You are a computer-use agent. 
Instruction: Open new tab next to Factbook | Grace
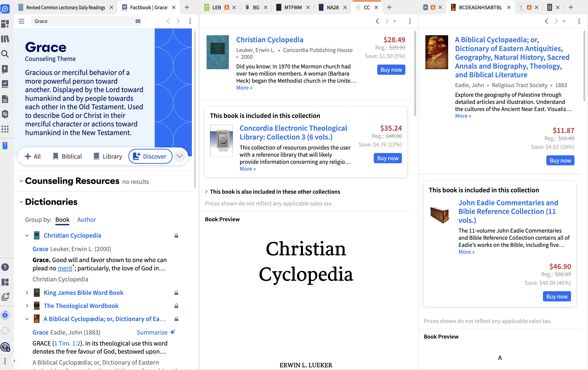[x=187, y=8]
